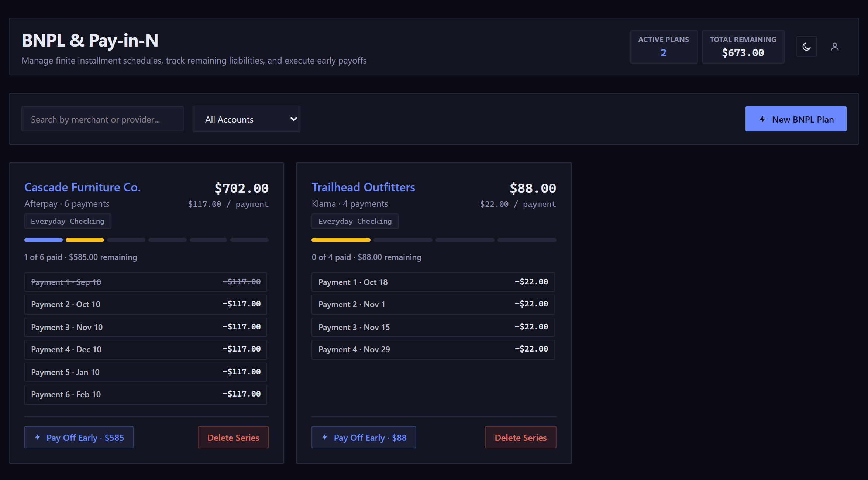Viewport: 868px width, 480px height.
Task: Select Payment 6 · Feb 10 row
Action: 146,394
